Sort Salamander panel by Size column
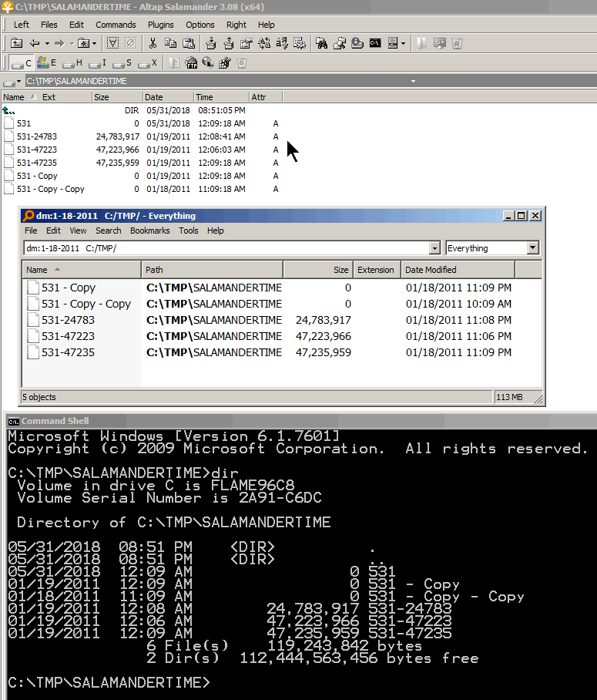Image resolution: width=597 pixels, height=700 pixels. 102,97
